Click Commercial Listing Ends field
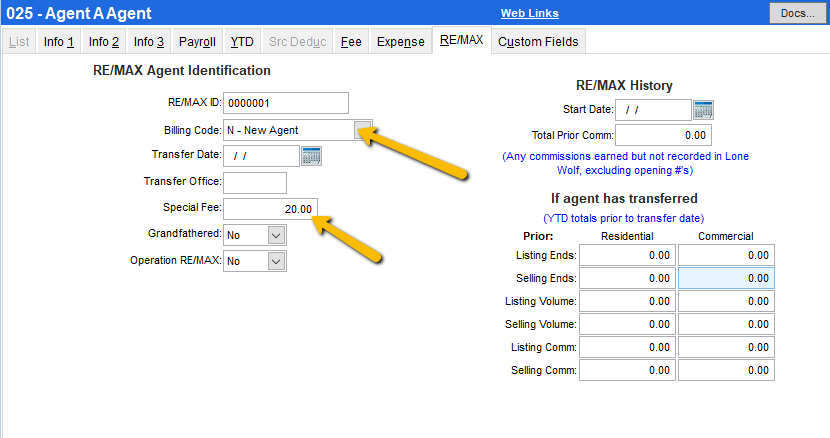The image size is (830, 438). 726,255
